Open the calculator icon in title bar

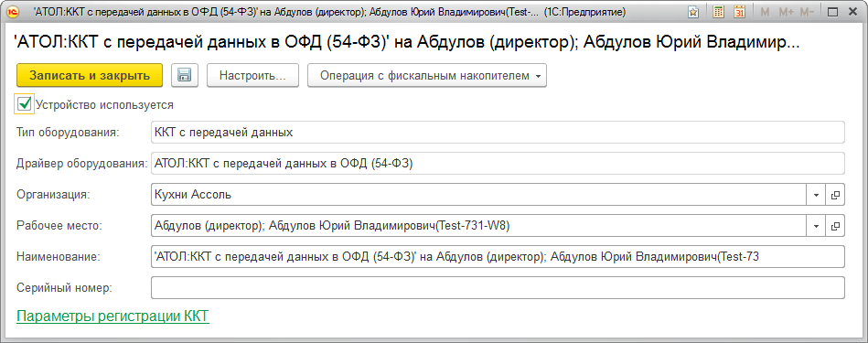click(718, 12)
